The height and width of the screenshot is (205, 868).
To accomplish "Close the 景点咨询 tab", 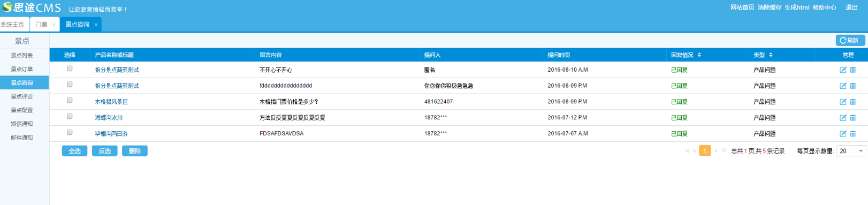I will [96, 25].
